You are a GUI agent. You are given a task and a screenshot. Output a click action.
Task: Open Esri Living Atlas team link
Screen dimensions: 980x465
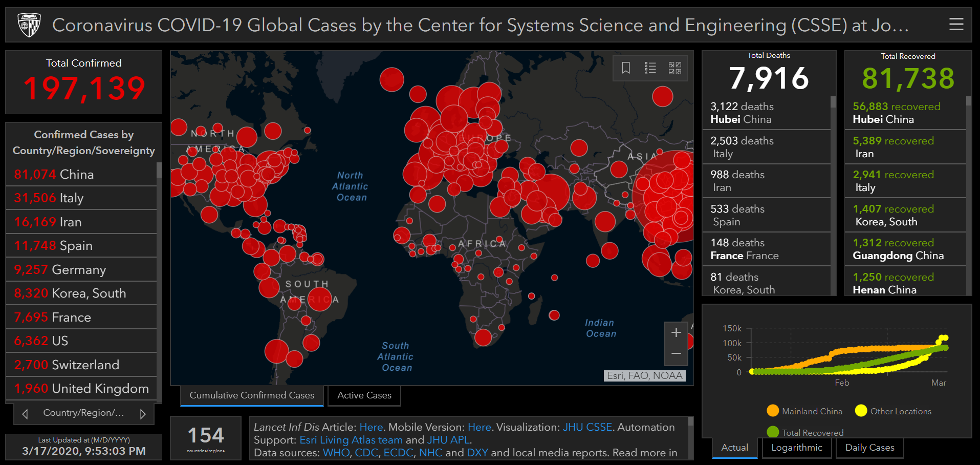tap(351, 440)
